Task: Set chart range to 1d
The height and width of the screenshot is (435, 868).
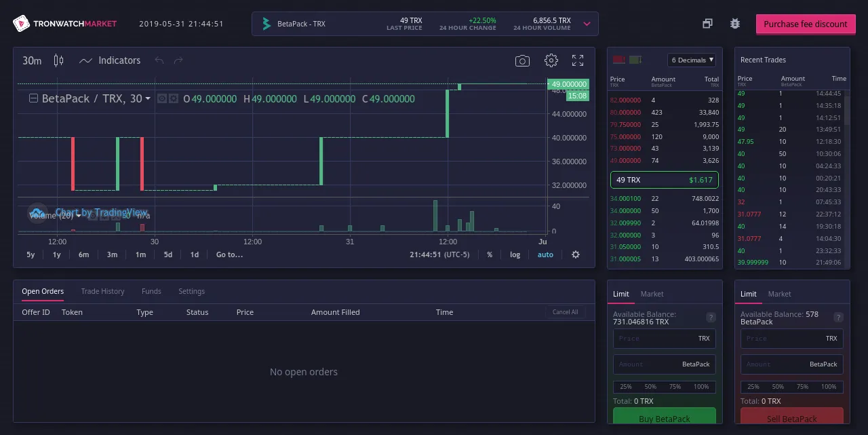Action: click(195, 254)
